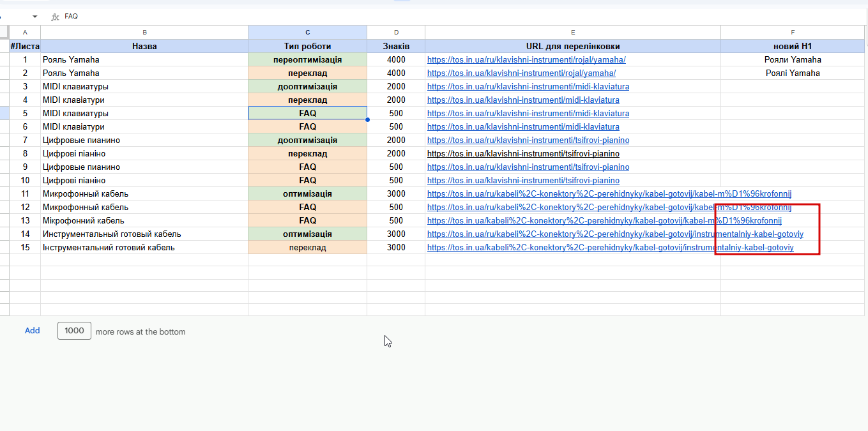Screen dimensions: 868x431
Task: Select the 'переоптимізація' cell
Action: coord(307,60)
